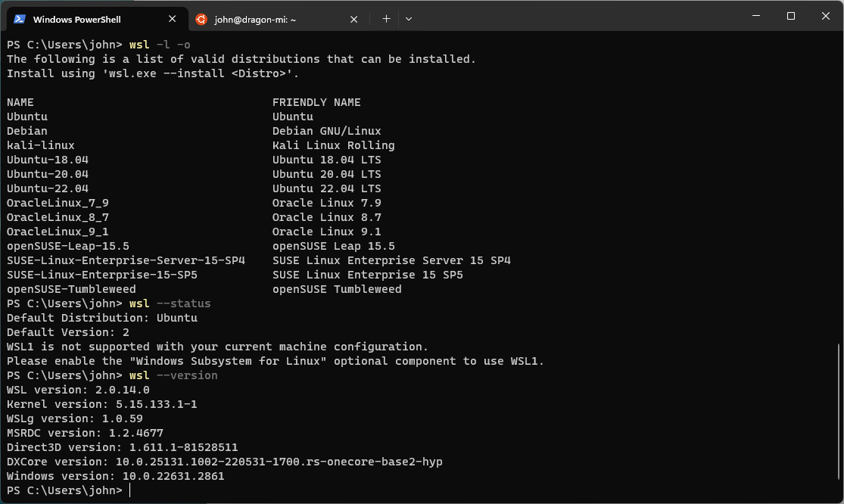The height and width of the screenshot is (504, 844).
Task: Click the blinking cursor at the command prompt
Action: click(x=129, y=490)
